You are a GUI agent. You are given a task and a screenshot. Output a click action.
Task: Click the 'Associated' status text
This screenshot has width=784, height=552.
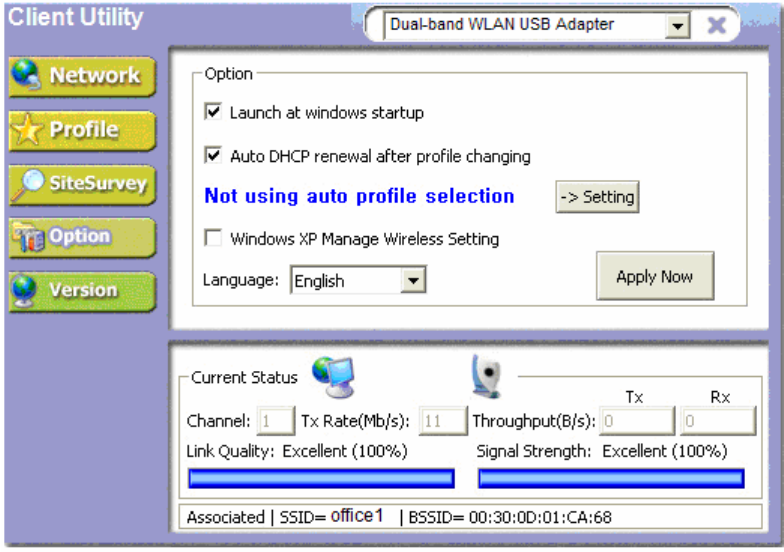[x=226, y=518]
